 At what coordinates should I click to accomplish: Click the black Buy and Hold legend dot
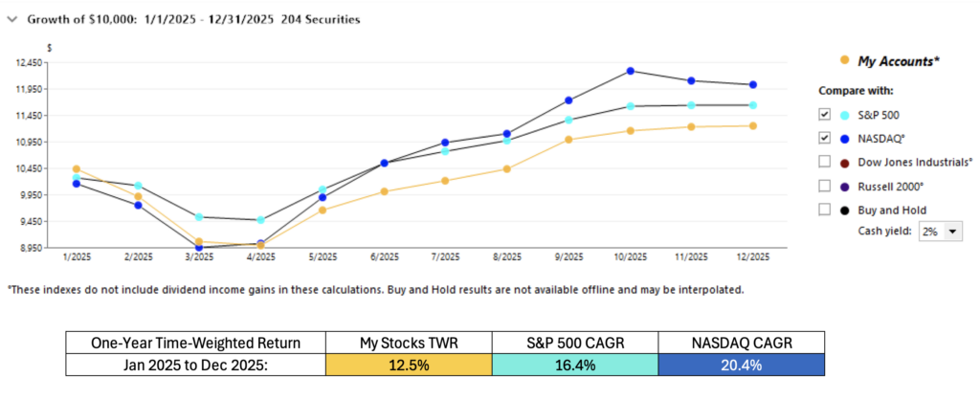point(842,210)
